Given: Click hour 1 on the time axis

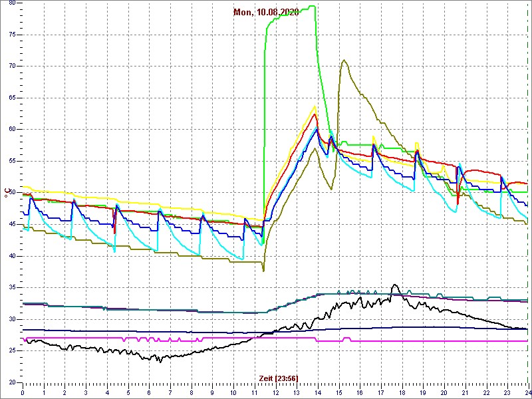Looking at the screenshot, I should point(44,392).
